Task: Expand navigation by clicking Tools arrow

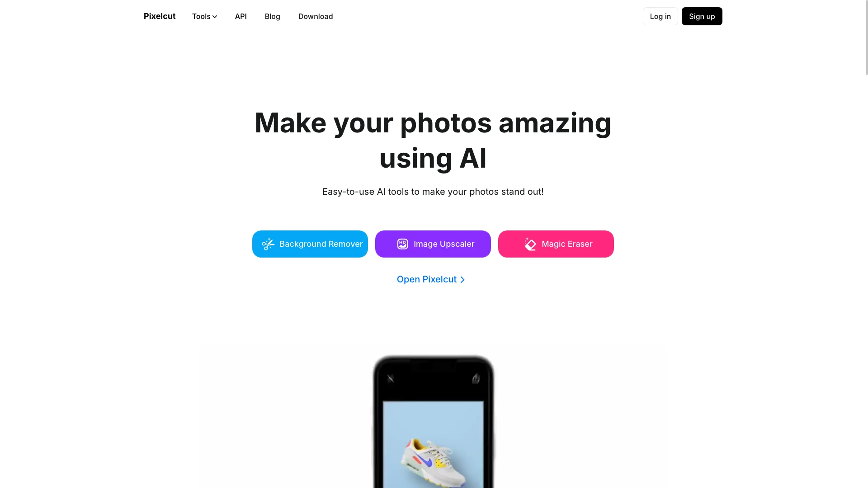Action: click(x=204, y=16)
